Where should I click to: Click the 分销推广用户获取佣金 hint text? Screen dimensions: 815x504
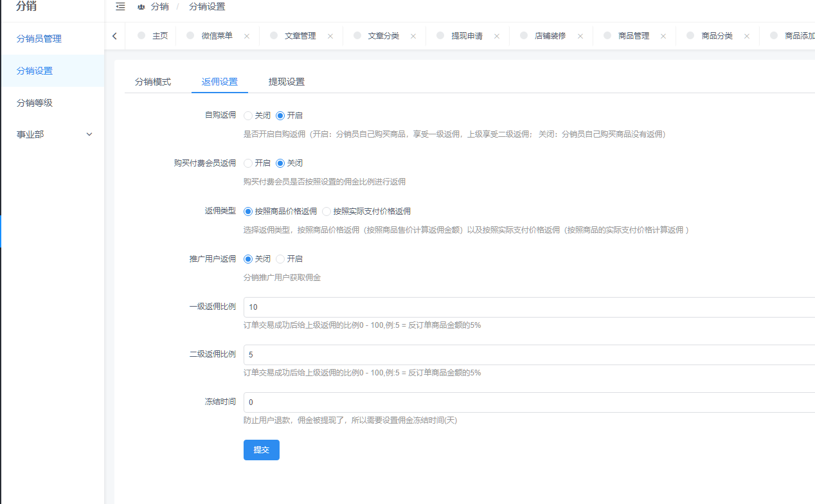(282, 278)
